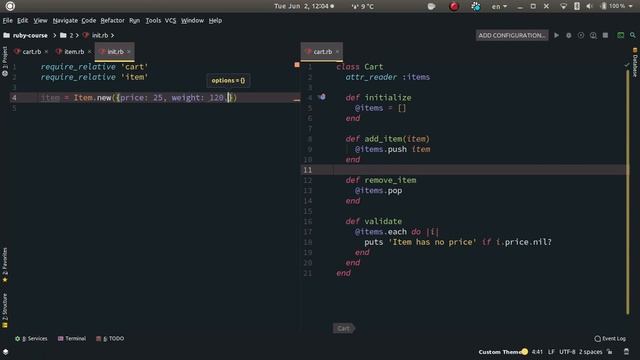Toggle tool window bars in bottom-left corner
Image resolution: width=640 pixels, height=360 pixels.
6,351
